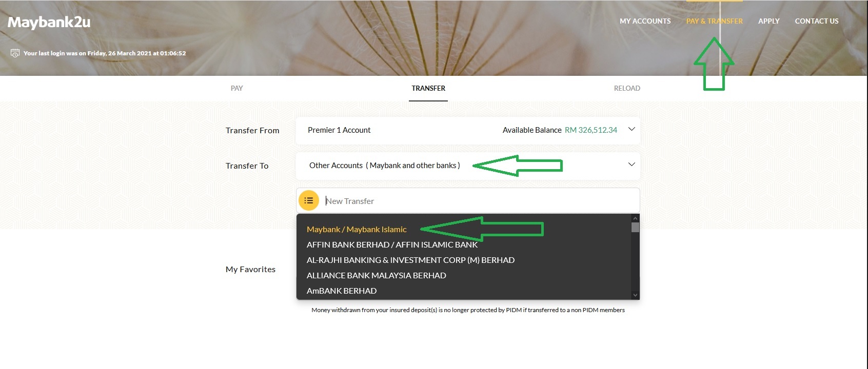
Task: Open the yellow favorites list icon
Action: click(309, 200)
